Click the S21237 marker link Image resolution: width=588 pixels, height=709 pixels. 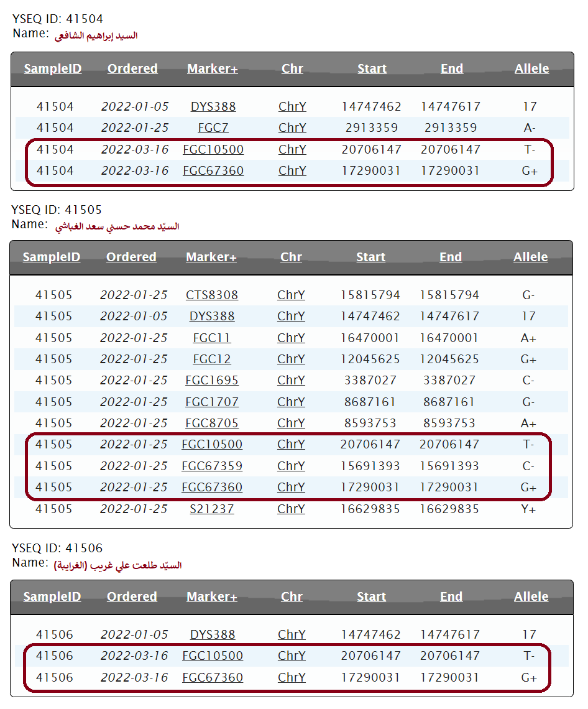coord(212,509)
